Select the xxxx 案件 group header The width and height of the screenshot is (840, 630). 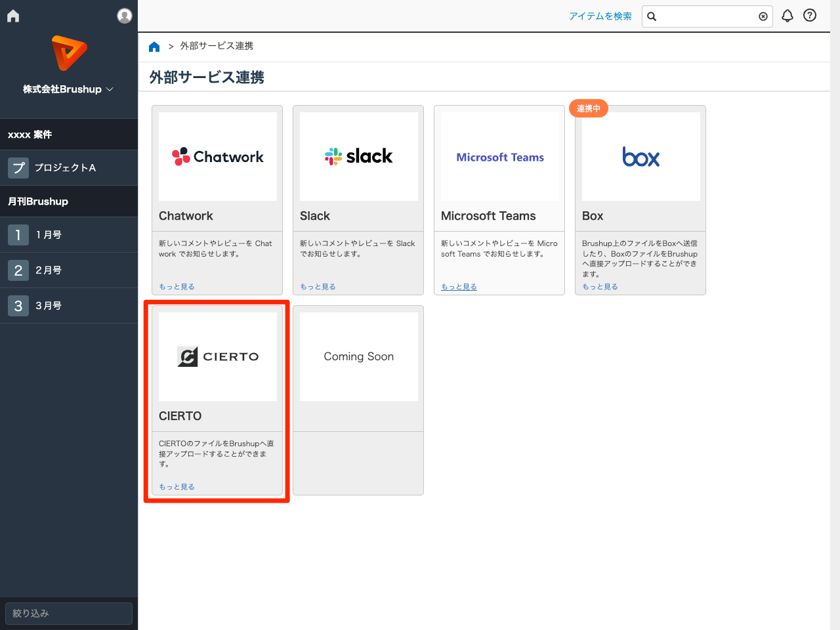69,135
